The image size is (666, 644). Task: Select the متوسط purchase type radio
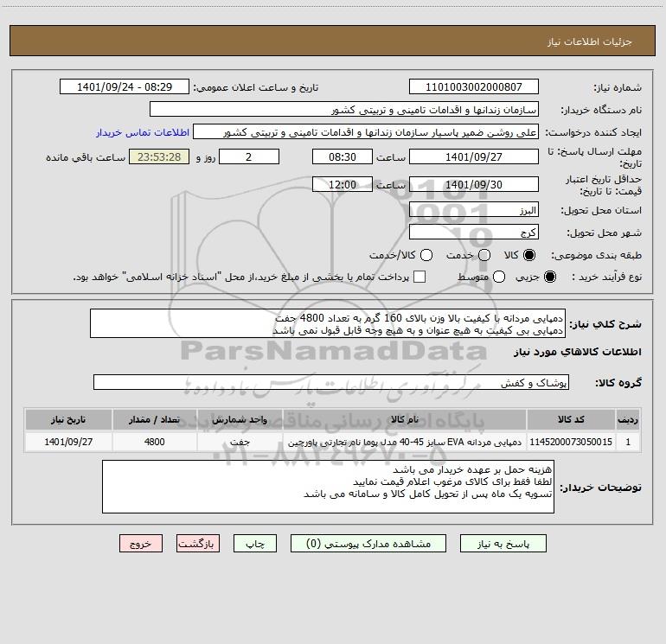(499, 277)
